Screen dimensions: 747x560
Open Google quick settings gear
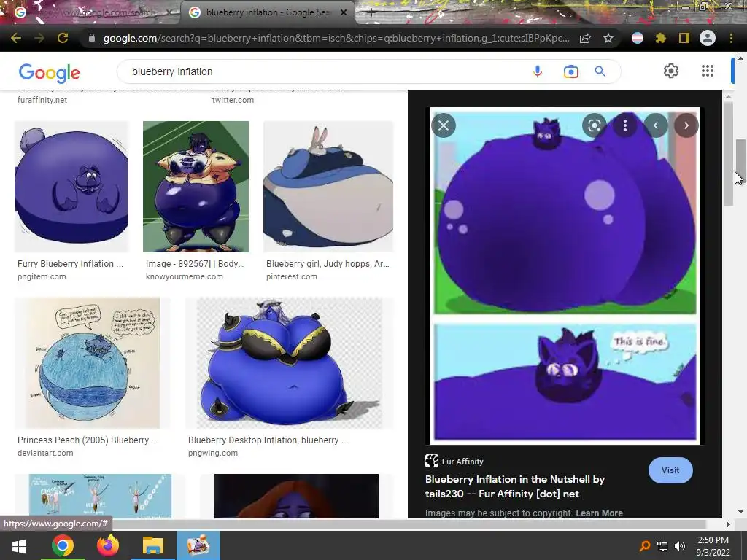[x=671, y=71]
